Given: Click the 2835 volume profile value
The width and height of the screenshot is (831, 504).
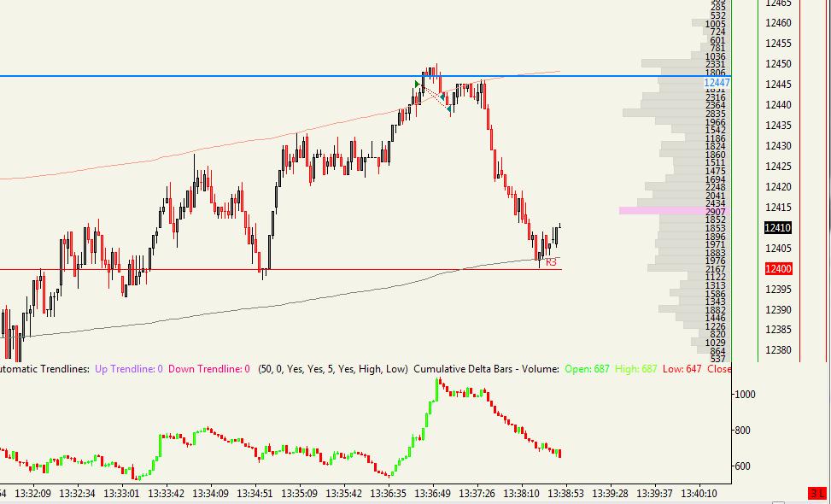Looking at the screenshot, I should click(x=716, y=114).
